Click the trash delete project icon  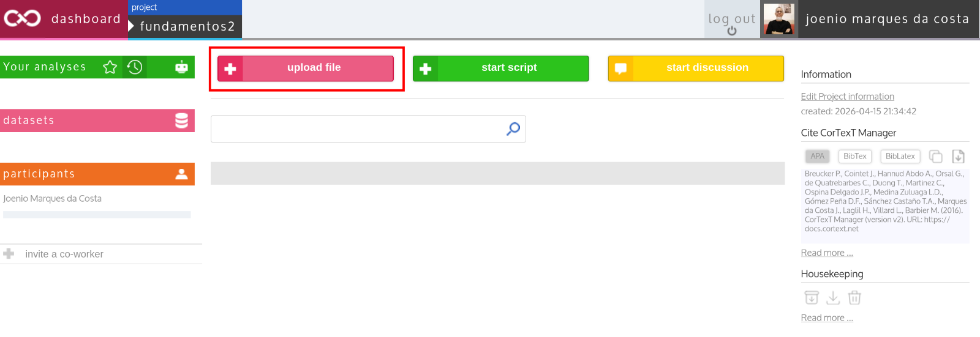(x=854, y=298)
